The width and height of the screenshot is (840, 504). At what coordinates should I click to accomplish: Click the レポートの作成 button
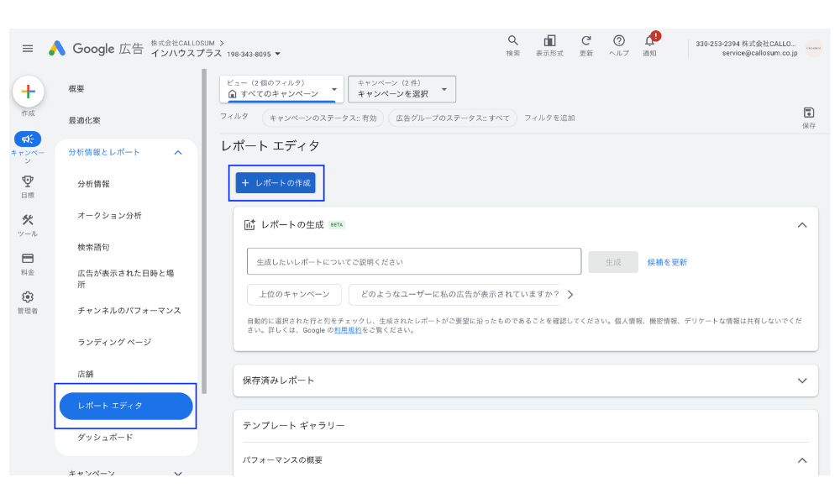point(276,182)
